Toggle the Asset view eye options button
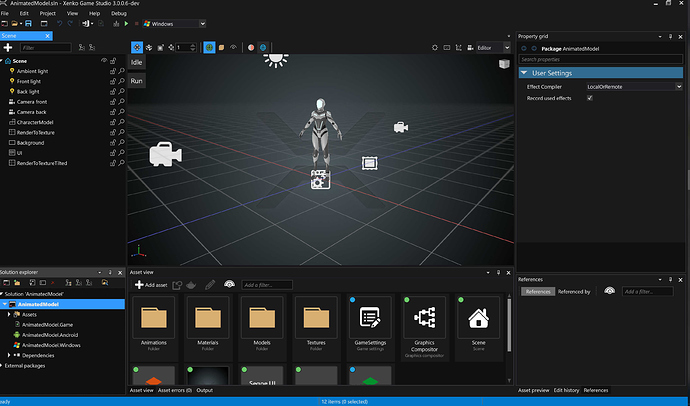The height and width of the screenshot is (406, 690). [x=229, y=285]
